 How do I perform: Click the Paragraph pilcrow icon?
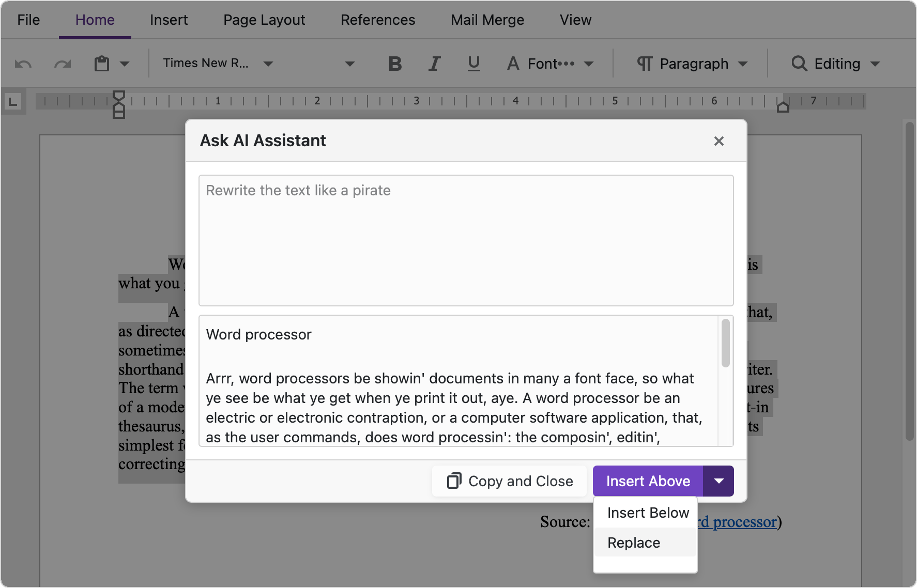click(644, 63)
